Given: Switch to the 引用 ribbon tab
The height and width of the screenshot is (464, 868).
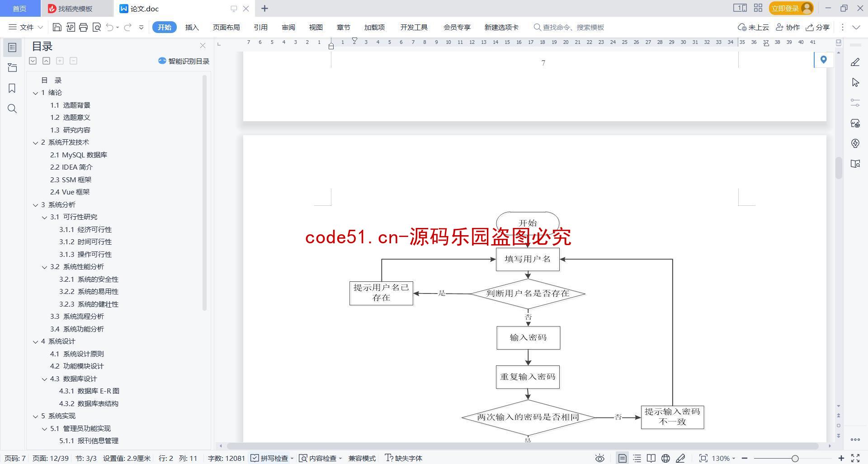Looking at the screenshot, I should coord(260,27).
